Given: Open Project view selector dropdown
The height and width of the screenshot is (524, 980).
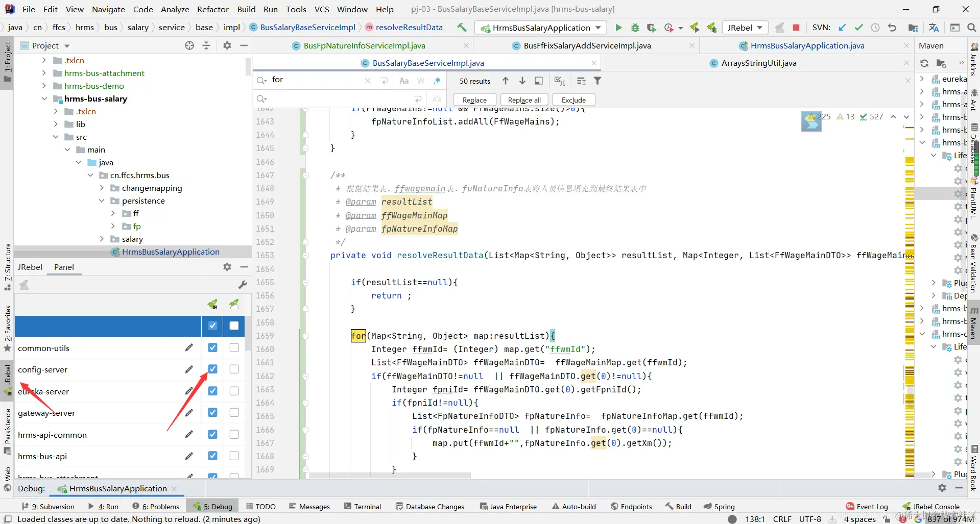Looking at the screenshot, I should [67, 46].
